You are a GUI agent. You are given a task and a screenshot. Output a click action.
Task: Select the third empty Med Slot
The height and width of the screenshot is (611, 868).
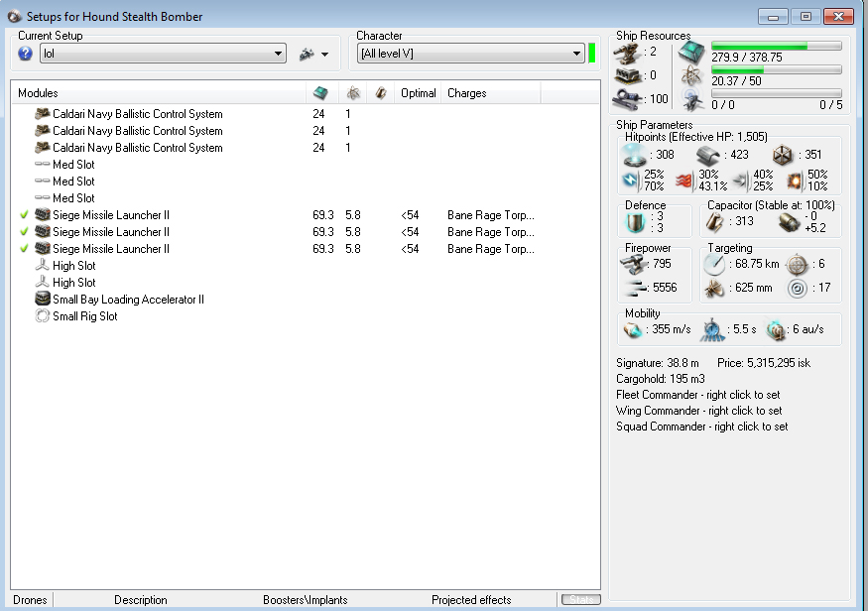pos(73,198)
